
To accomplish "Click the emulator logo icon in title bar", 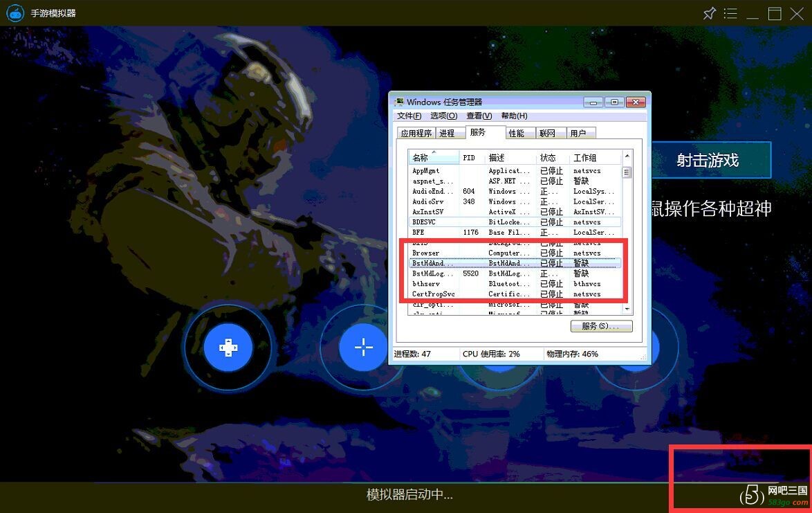I will (x=15, y=13).
